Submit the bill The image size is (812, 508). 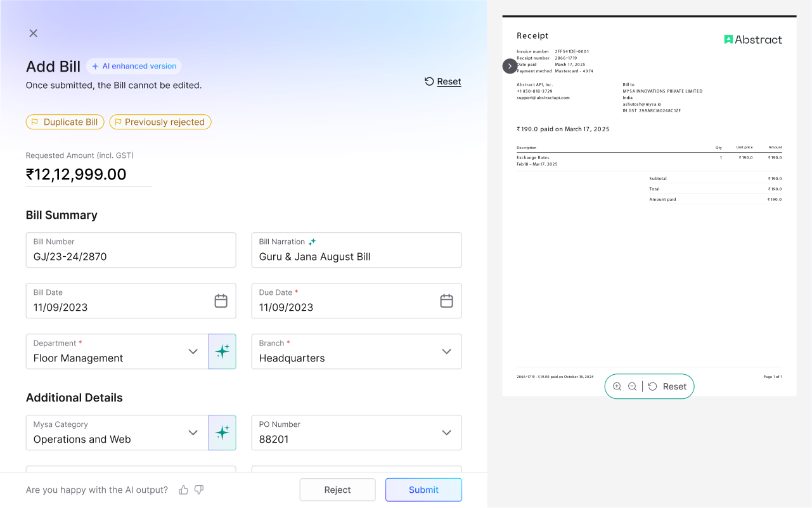[423, 490]
